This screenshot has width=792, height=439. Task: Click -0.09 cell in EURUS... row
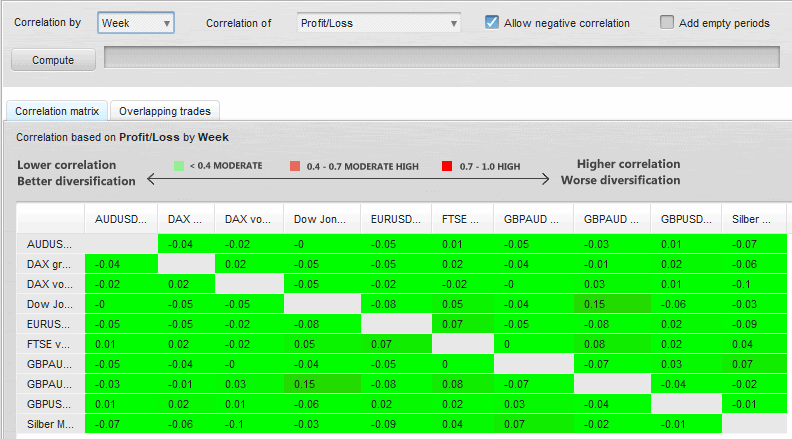pyautogui.click(x=754, y=324)
